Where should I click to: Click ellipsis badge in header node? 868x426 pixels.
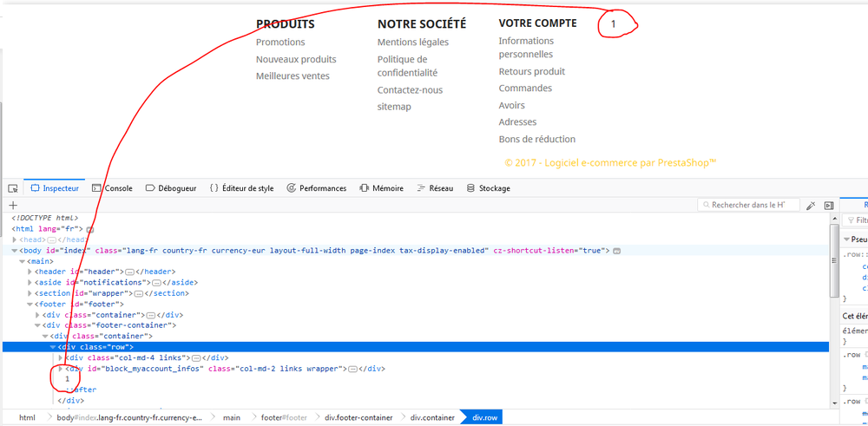pyautogui.click(x=130, y=272)
